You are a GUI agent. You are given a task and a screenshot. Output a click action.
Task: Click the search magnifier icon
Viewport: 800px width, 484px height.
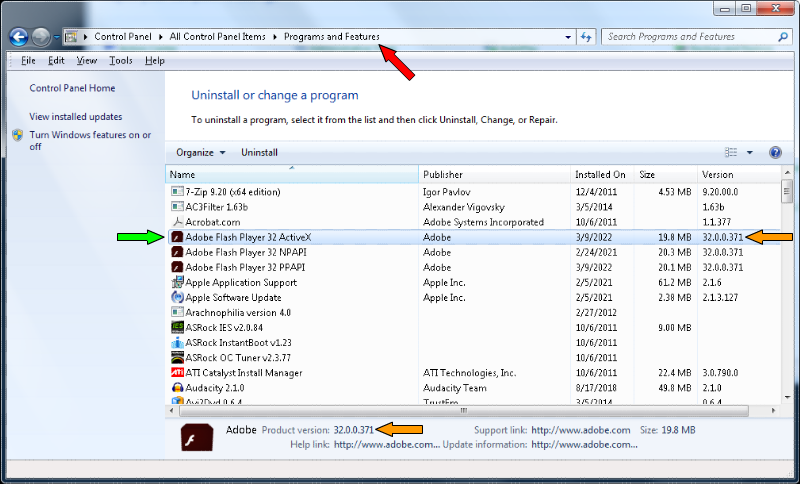tap(783, 37)
